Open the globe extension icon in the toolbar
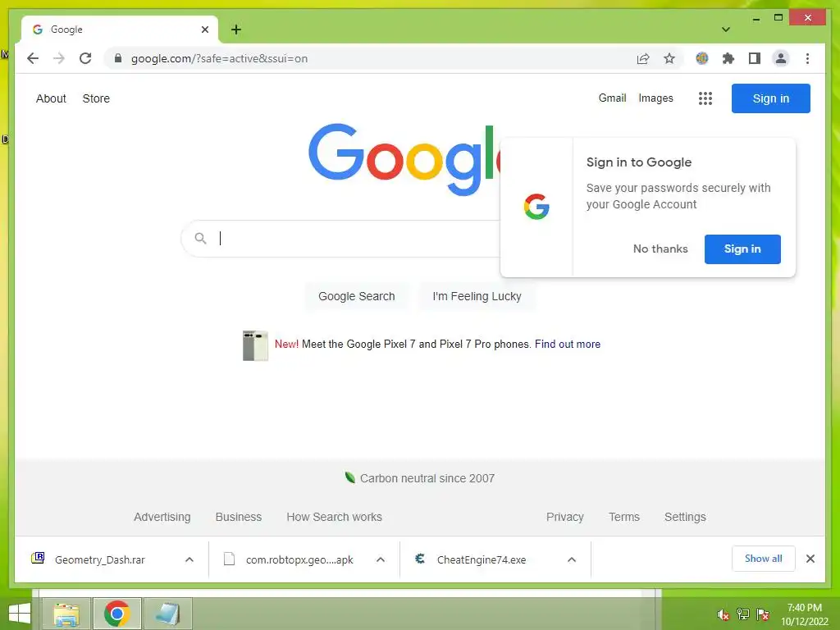The image size is (840, 630). (x=702, y=58)
